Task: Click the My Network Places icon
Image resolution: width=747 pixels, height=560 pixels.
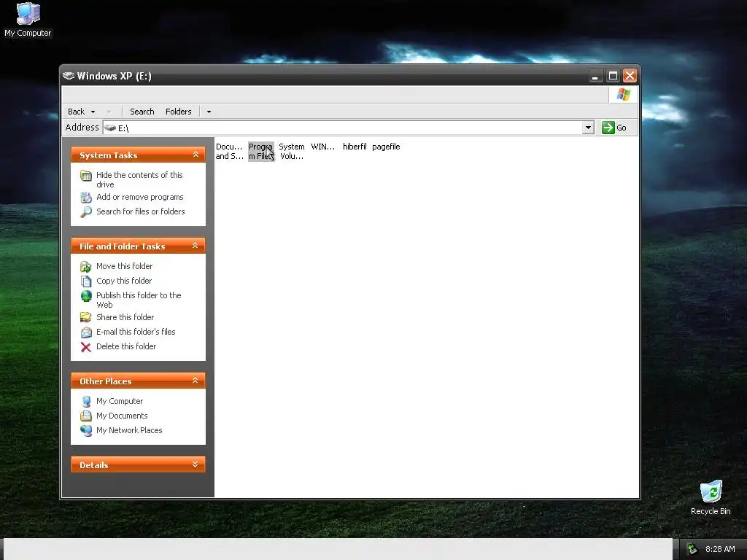Action: (x=86, y=430)
